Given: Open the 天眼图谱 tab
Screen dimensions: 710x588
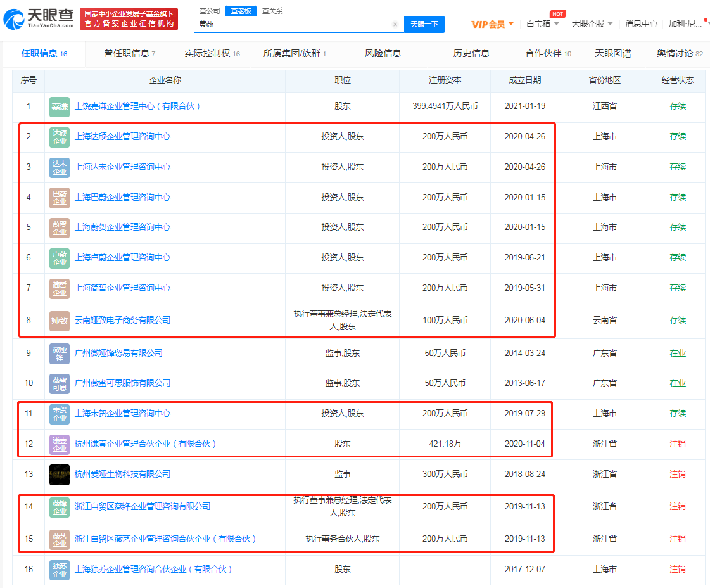Looking at the screenshot, I should 613,54.
